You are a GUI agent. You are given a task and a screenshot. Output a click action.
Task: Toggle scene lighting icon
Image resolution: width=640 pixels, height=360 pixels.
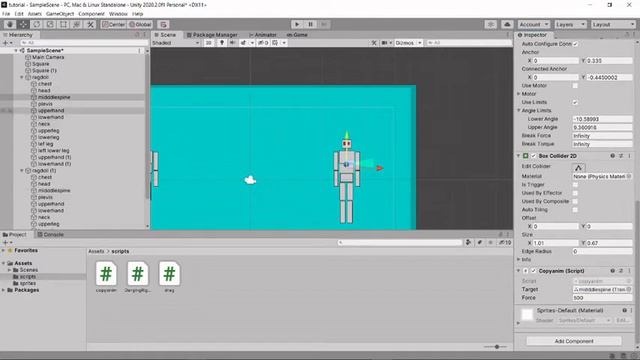point(222,43)
